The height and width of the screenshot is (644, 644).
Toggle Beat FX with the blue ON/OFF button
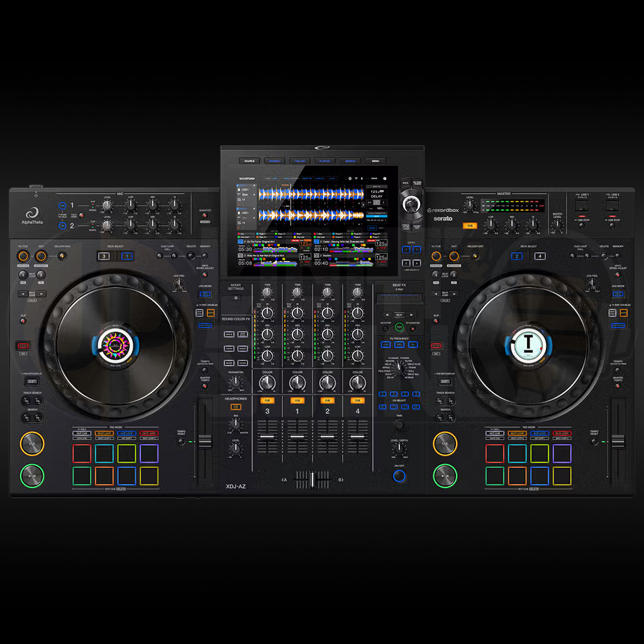coord(399,475)
